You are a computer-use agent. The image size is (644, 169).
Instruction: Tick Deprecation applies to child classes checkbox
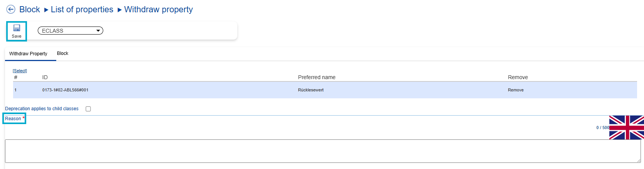click(x=88, y=109)
